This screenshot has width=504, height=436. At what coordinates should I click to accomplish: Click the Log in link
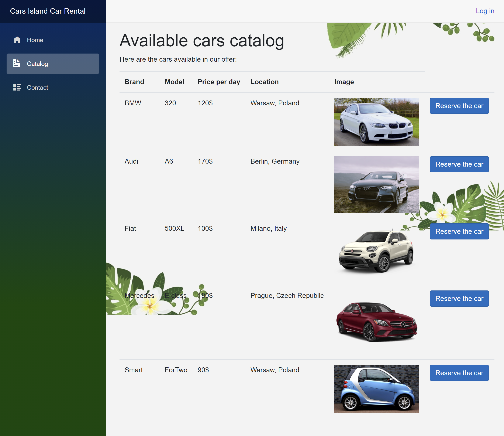tap(484, 11)
